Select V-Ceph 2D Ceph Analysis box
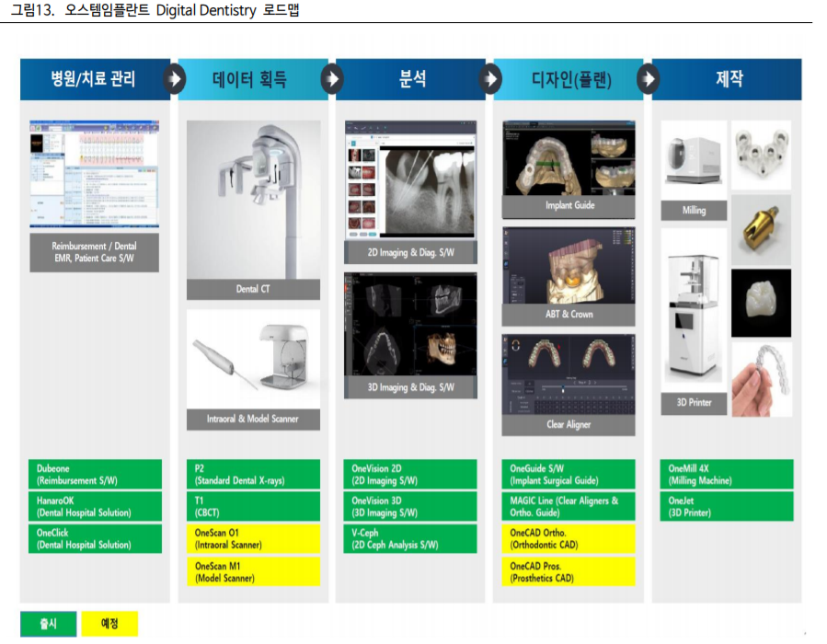This screenshot has height=644, width=827. point(410,538)
